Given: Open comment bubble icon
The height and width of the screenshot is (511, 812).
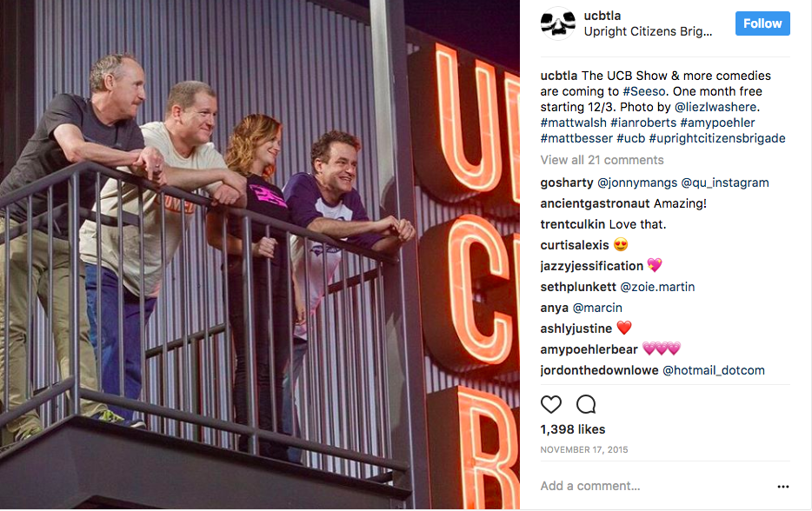Looking at the screenshot, I should click(586, 404).
